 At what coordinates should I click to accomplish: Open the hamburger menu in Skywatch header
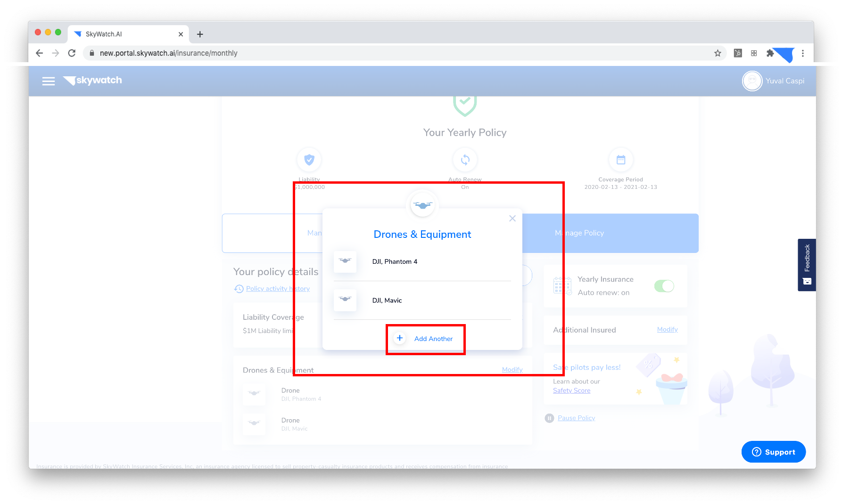(x=49, y=81)
